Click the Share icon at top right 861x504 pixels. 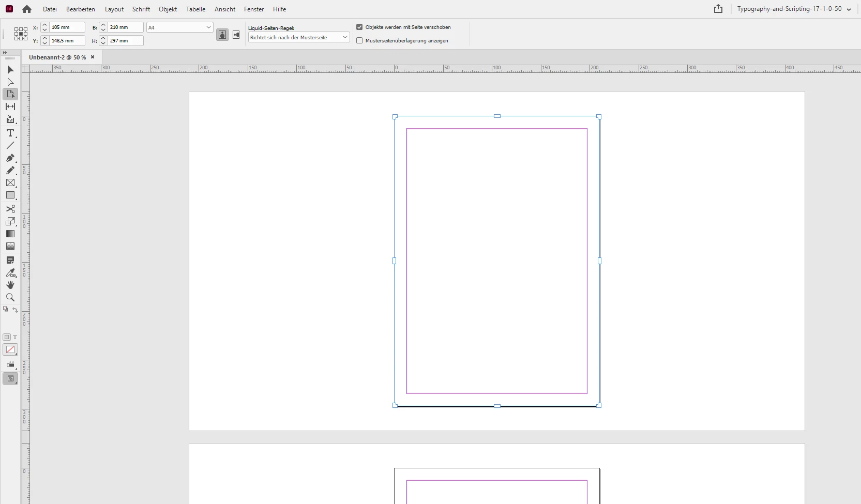[718, 9]
